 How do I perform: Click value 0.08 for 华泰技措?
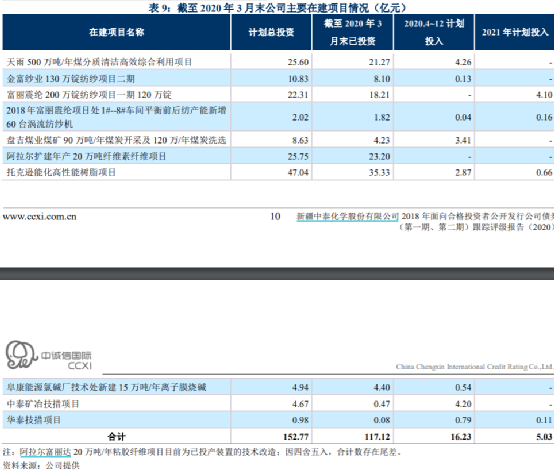[382, 420]
